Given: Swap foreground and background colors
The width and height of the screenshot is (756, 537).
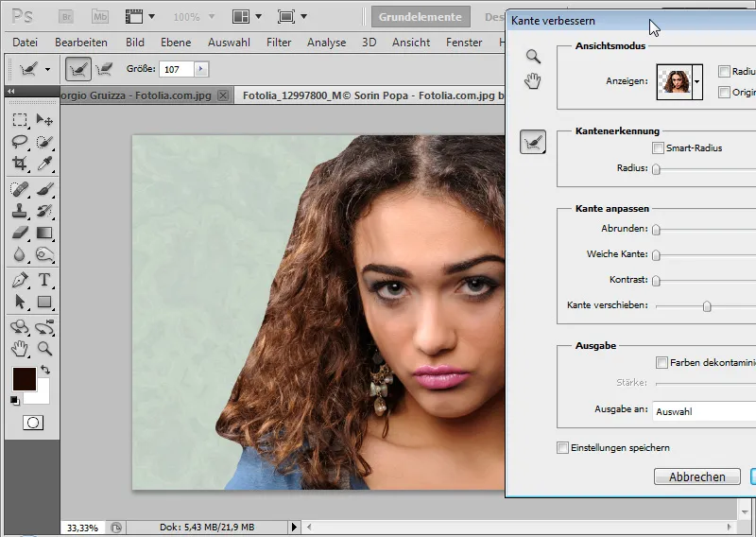Looking at the screenshot, I should click(45, 370).
